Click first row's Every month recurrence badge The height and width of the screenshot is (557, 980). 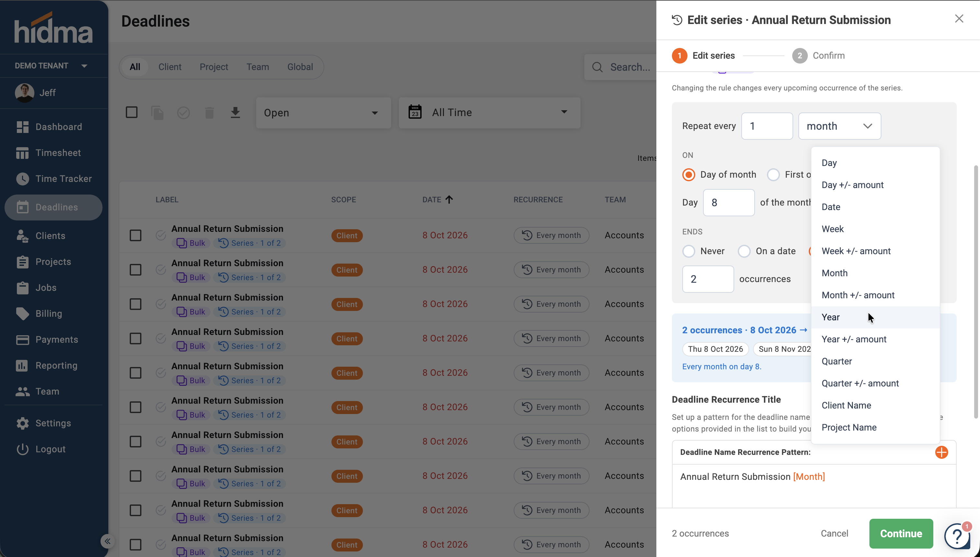pyautogui.click(x=551, y=235)
